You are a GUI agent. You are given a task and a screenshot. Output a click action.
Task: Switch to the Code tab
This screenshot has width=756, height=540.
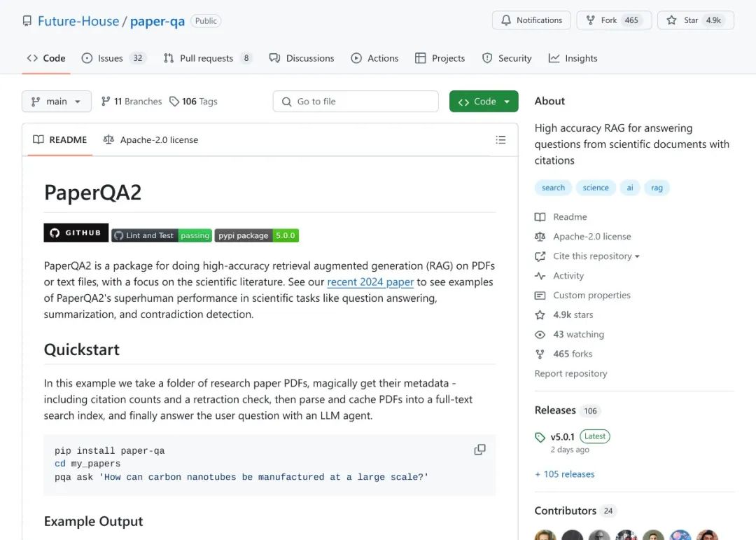pyautogui.click(x=46, y=58)
